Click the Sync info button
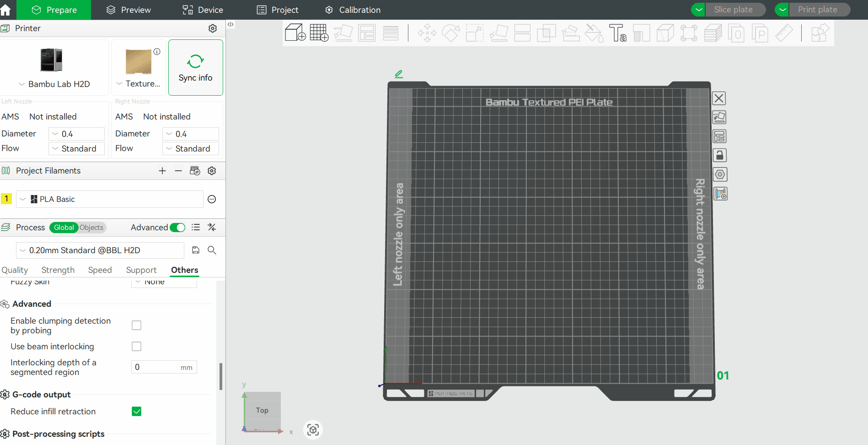This screenshot has height=445, width=868. click(195, 67)
